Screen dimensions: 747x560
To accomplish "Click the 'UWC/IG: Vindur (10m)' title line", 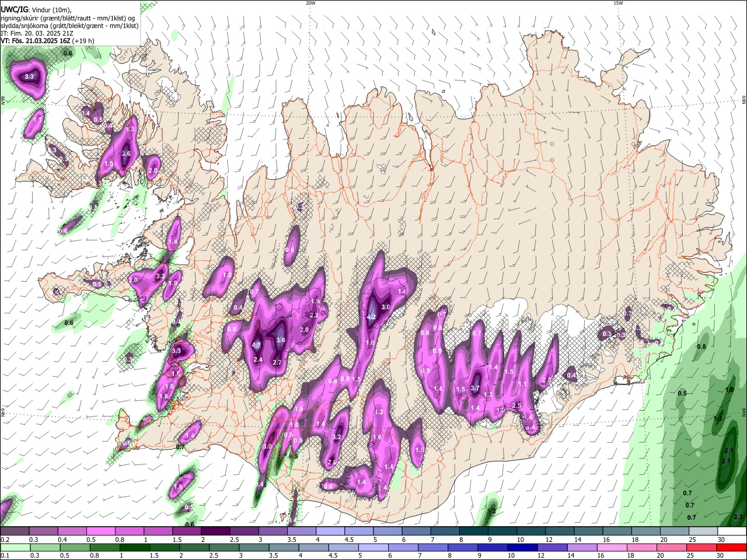I will point(36,9).
